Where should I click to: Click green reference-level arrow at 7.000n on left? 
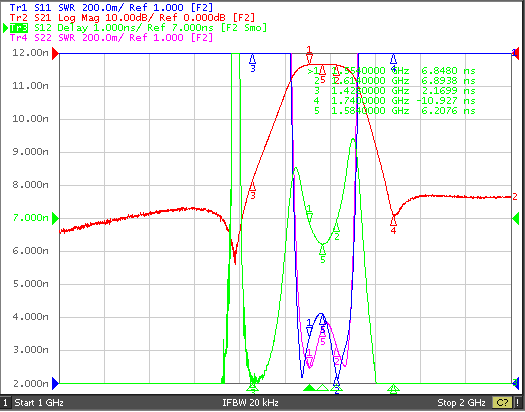click(56, 219)
